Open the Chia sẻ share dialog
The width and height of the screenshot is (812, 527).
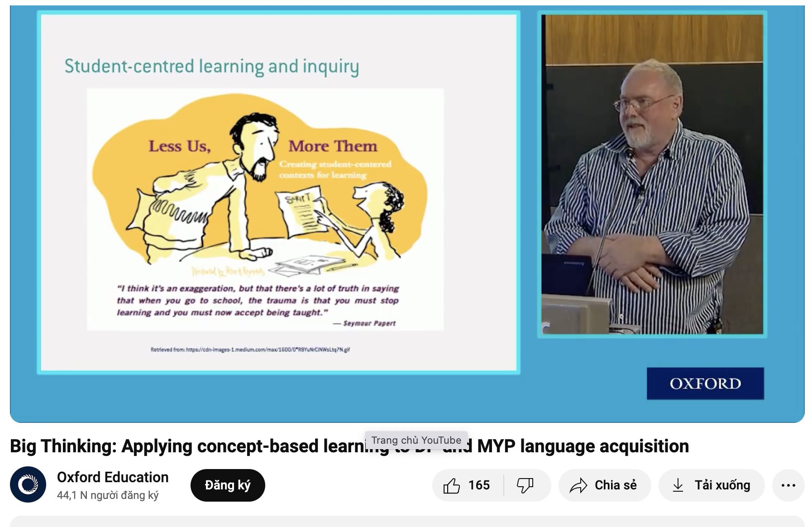[x=604, y=485]
